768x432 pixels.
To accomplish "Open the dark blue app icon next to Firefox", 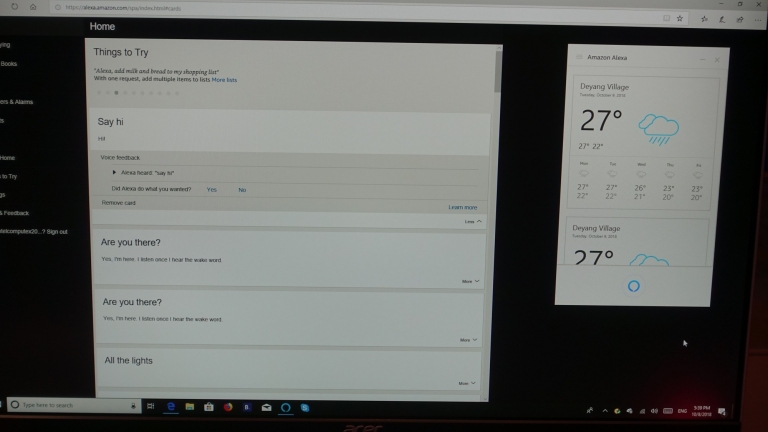I will [247, 407].
